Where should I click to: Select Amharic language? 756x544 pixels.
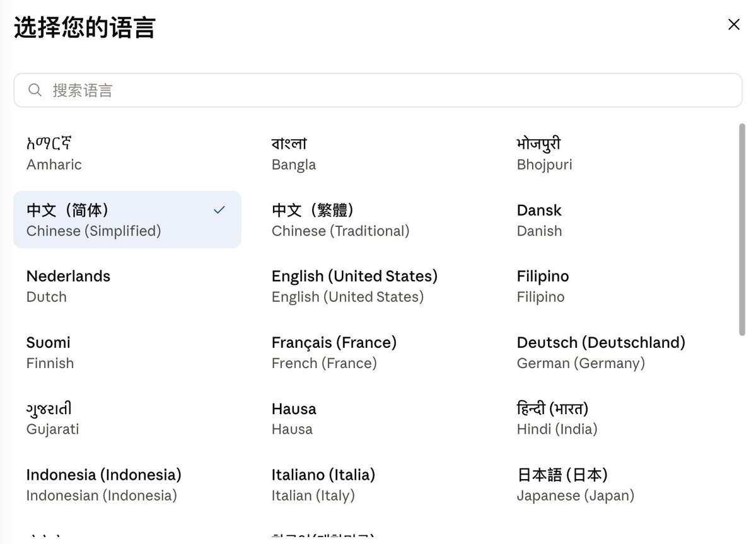click(127, 153)
